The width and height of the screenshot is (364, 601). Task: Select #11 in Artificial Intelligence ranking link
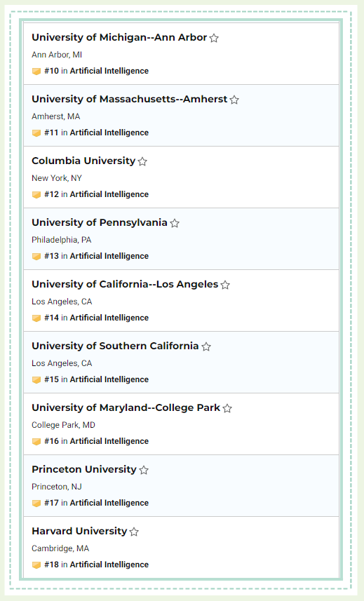[x=97, y=133]
